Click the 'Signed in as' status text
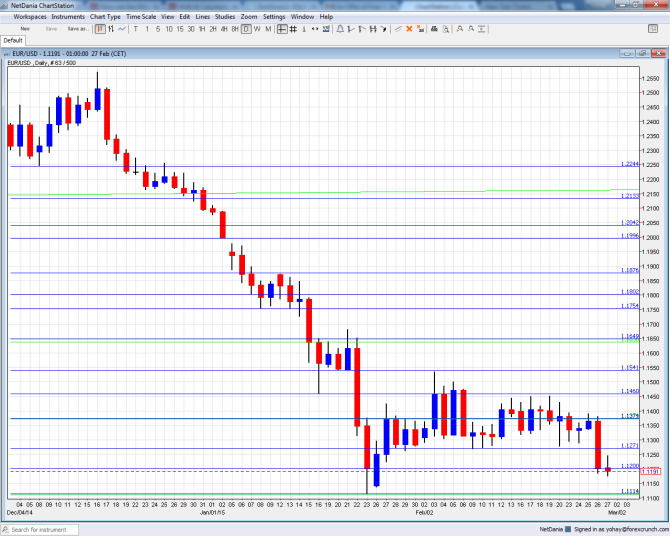Image resolution: width=670 pixels, height=536 pixels. (x=622, y=529)
